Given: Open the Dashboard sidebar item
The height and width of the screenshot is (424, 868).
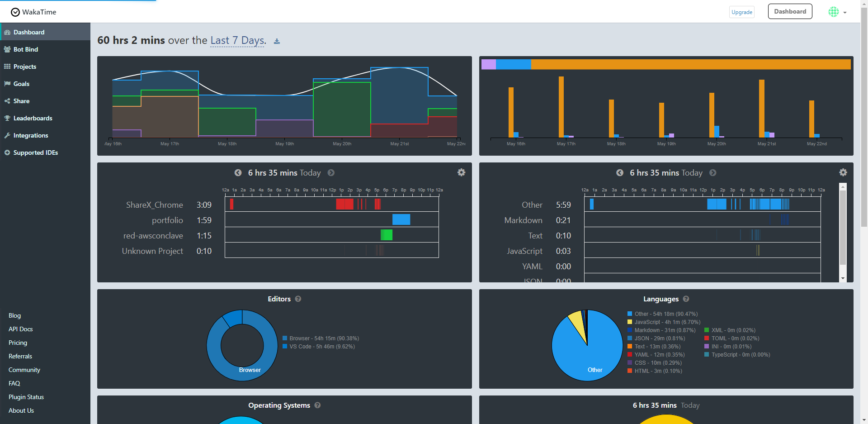Looking at the screenshot, I should (45, 32).
